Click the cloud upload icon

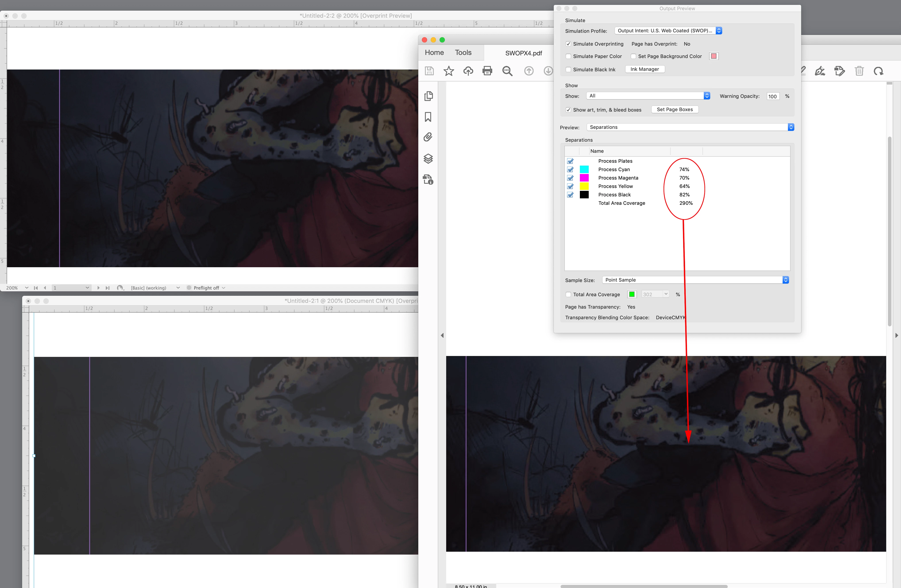click(468, 71)
